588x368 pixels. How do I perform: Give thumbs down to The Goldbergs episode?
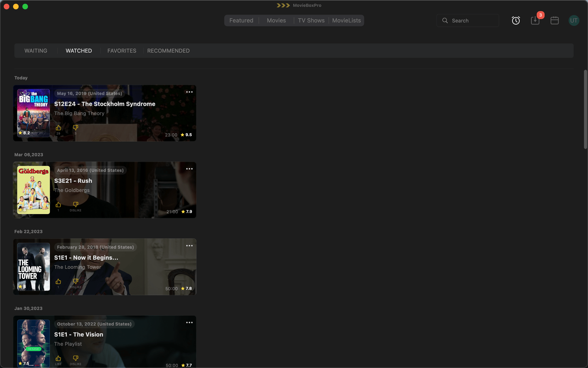click(x=75, y=205)
